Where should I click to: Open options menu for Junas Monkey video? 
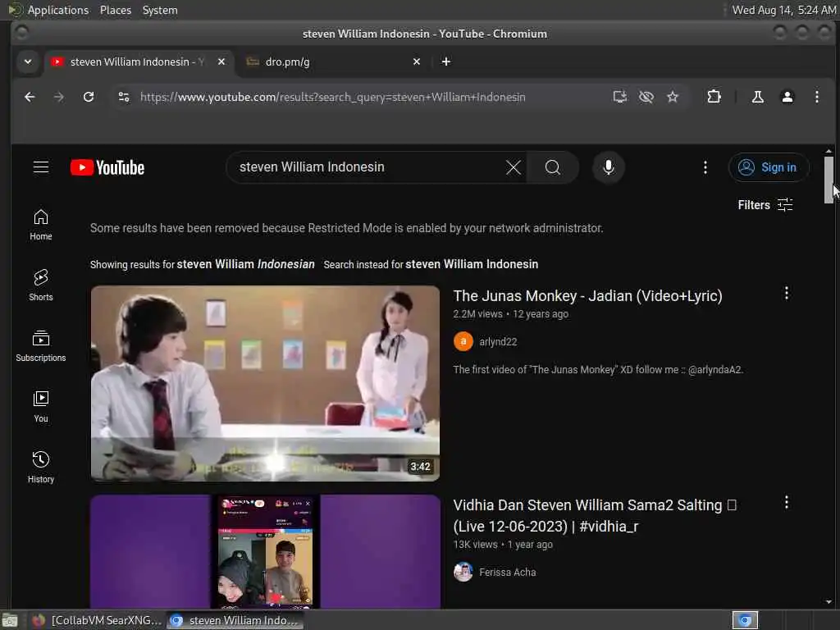point(786,293)
